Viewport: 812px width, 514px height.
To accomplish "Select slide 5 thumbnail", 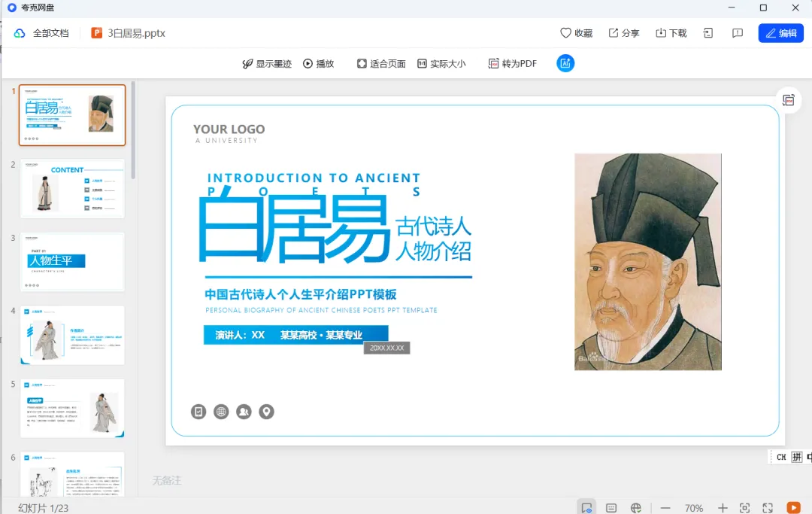I will tap(72, 409).
